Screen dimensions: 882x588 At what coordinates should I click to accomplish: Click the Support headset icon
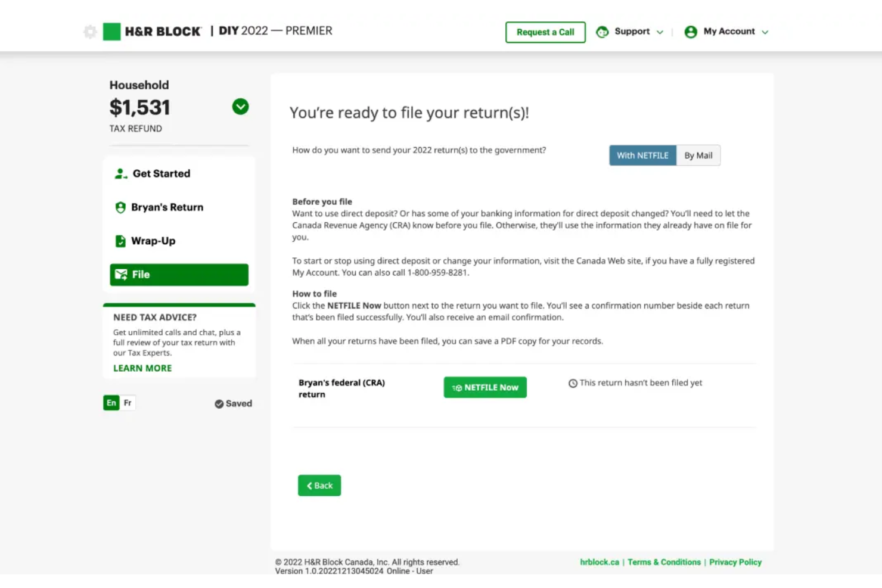tap(602, 32)
